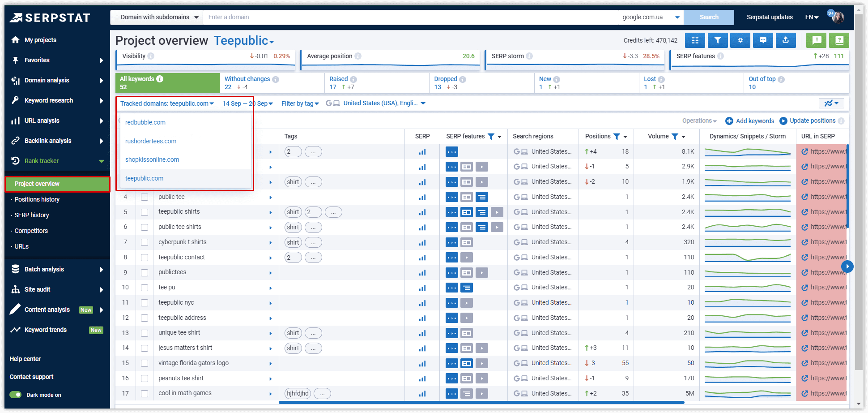Check the box for public tee

pyautogui.click(x=145, y=197)
